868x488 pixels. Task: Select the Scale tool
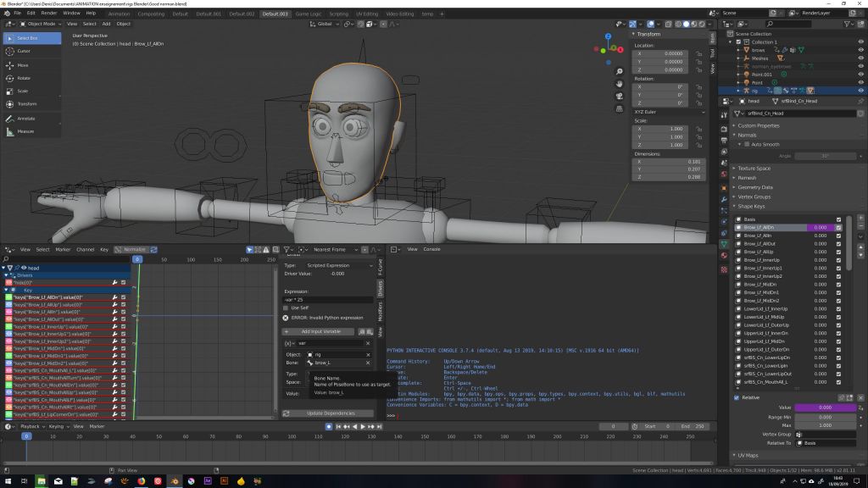[32, 91]
